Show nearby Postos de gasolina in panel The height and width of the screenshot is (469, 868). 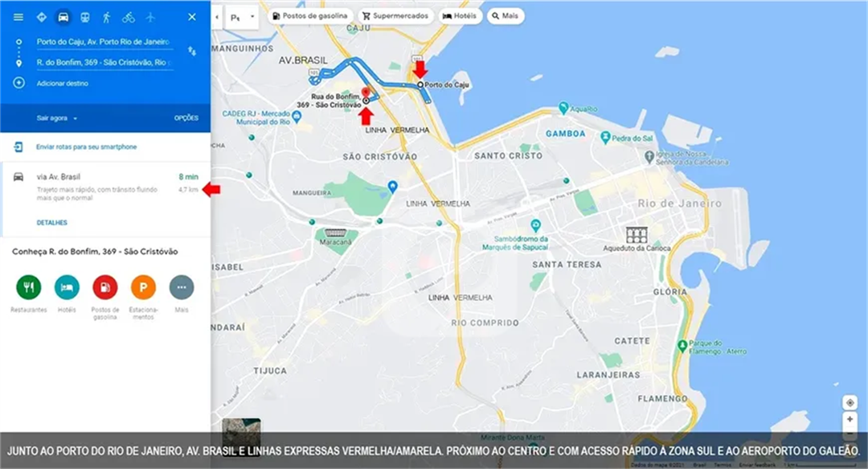click(105, 287)
